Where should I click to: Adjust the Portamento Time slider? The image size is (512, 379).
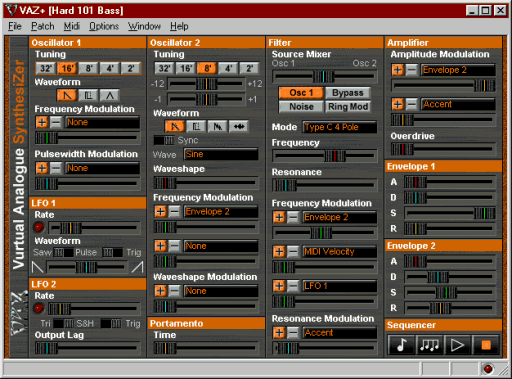(x=206, y=348)
